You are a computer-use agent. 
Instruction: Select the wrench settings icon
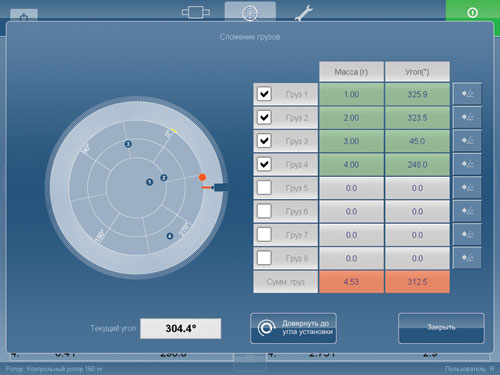304,13
